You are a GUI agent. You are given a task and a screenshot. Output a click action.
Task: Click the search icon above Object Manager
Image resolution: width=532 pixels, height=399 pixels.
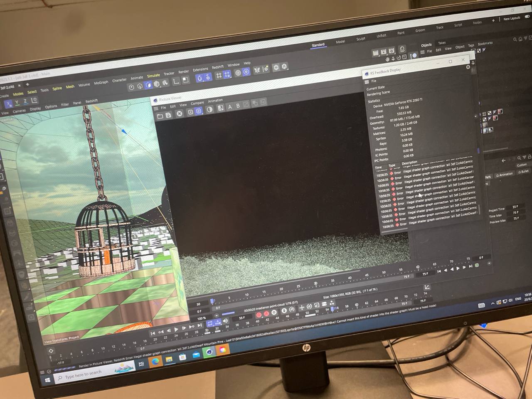click(515, 39)
